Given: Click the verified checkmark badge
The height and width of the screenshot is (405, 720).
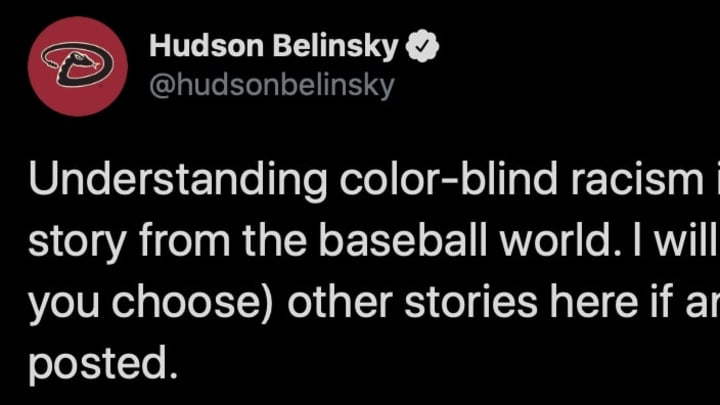Looking at the screenshot, I should coord(423,45).
